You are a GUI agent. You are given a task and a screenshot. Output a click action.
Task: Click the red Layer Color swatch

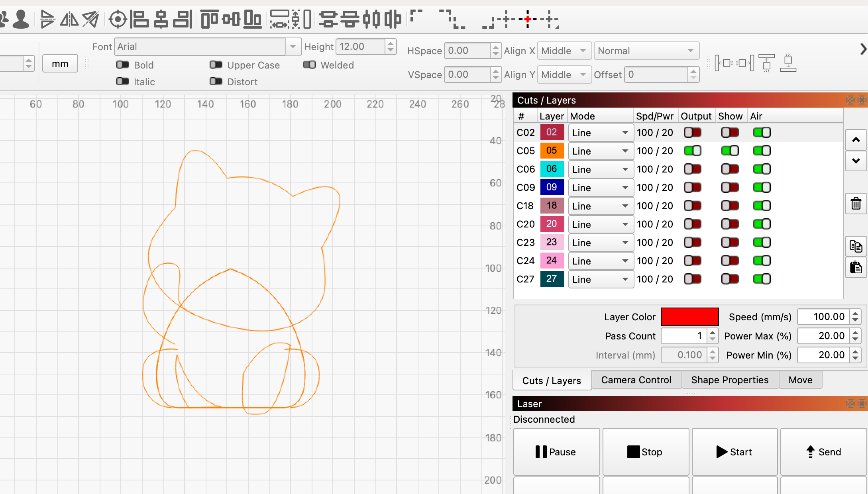click(x=689, y=317)
